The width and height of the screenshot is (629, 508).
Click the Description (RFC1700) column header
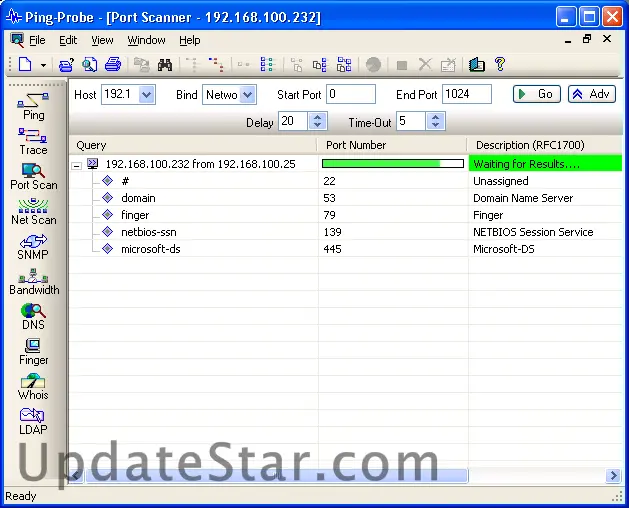[x=545, y=145]
